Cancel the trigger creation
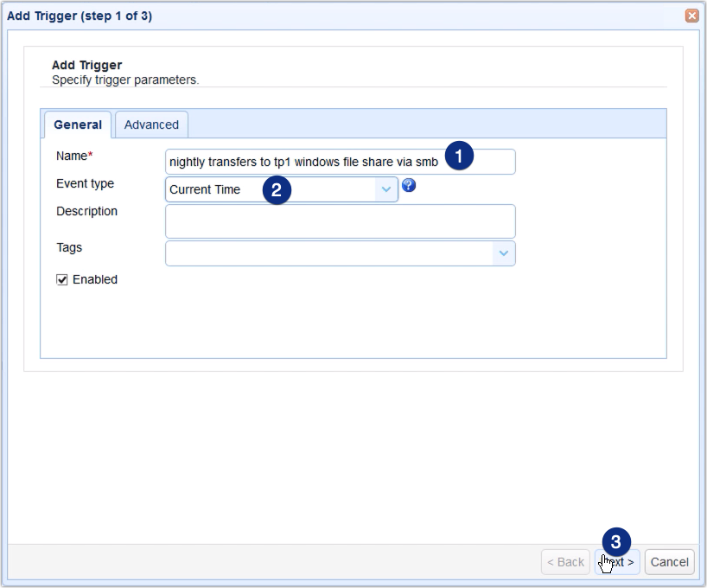Viewport: 707px width, 588px height. tap(669, 561)
